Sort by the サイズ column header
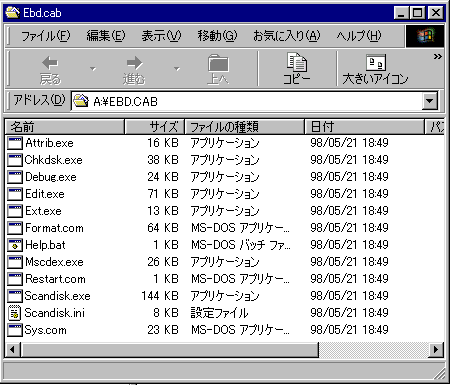 [x=154, y=127]
